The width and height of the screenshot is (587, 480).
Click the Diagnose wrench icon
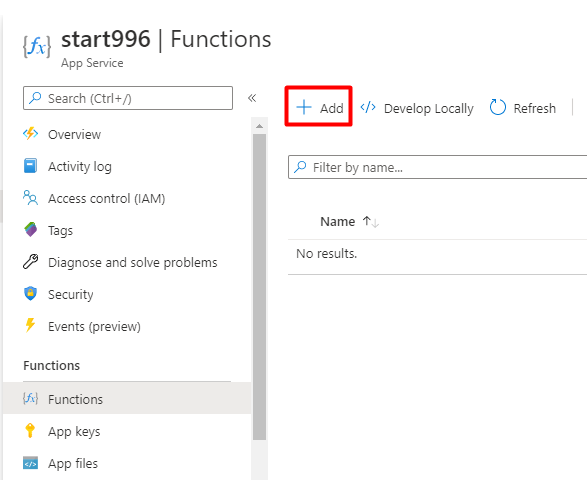click(30, 262)
